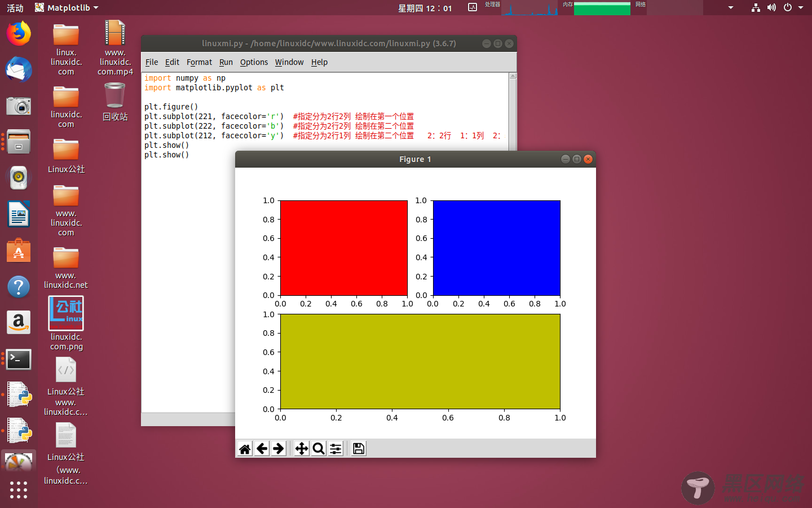Viewport: 812px width, 508px height.
Task: Select the www.linuxidc.com.mp4 video file
Action: pos(115,48)
